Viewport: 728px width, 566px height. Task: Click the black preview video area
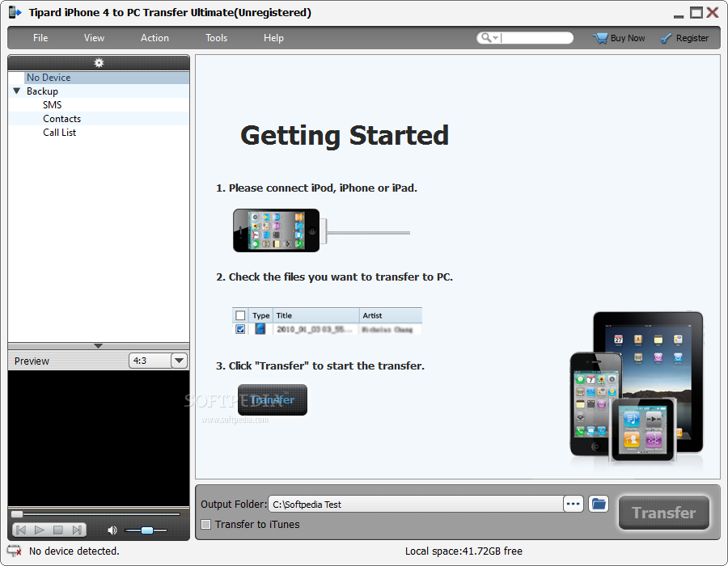tap(99, 438)
